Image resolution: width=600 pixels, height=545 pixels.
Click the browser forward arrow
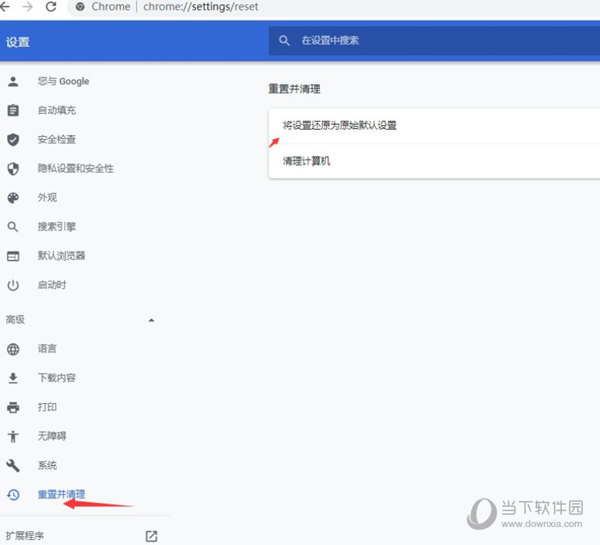(30, 7)
